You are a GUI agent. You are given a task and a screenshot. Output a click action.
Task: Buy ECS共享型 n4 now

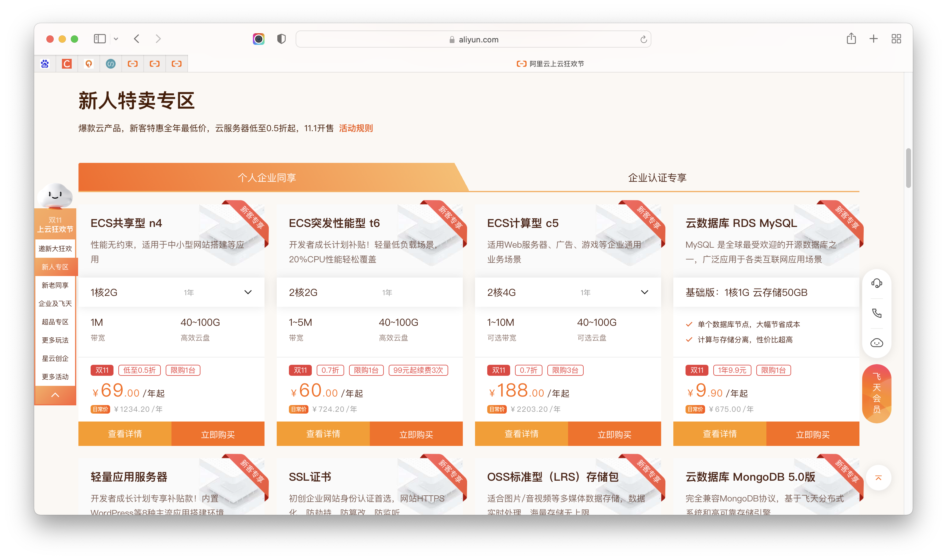[x=218, y=434]
